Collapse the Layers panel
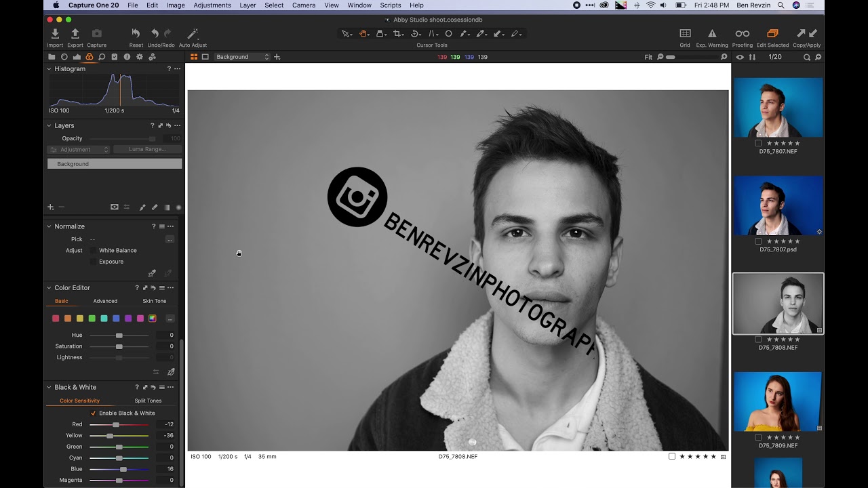Image resolution: width=868 pixels, height=488 pixels. (x=49, y=125)
